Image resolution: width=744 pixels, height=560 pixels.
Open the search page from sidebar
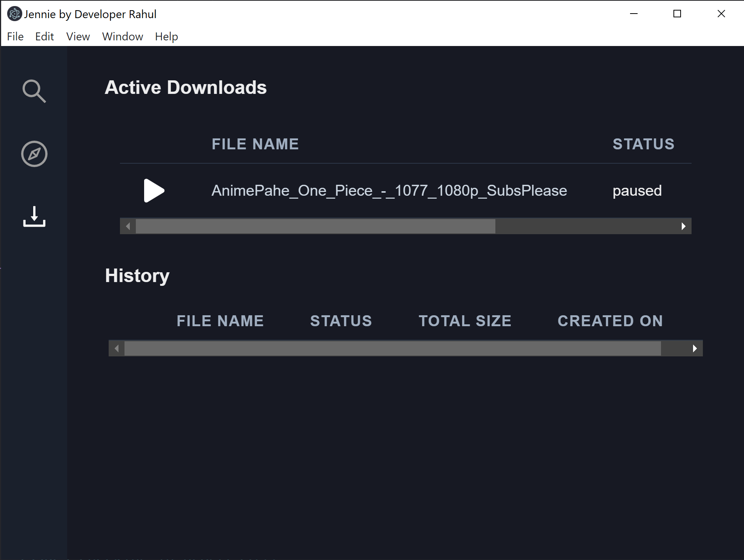(34, 91)
